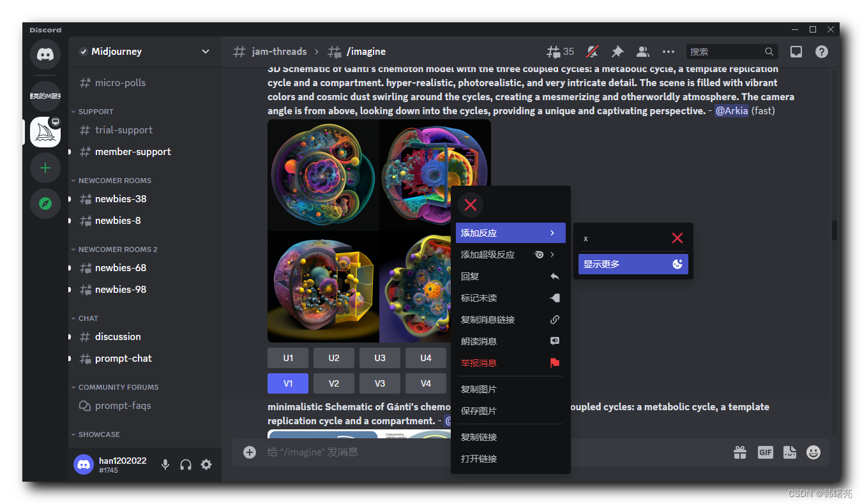Click 举报消息 report entry

pyautogui.click(x=511, y=363)
